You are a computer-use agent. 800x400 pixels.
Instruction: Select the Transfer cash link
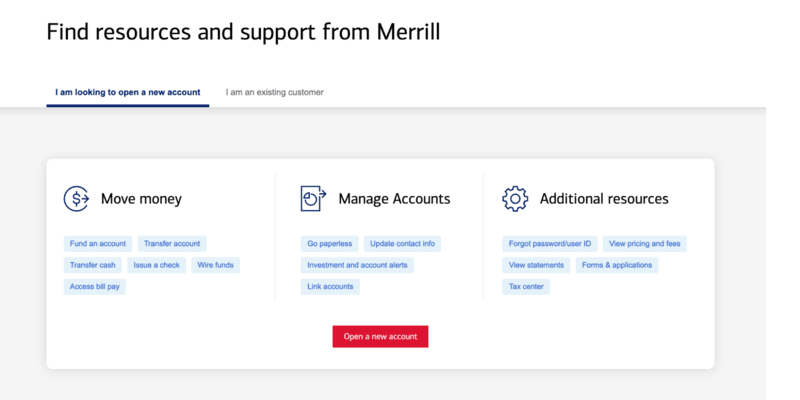click(93, 265)
